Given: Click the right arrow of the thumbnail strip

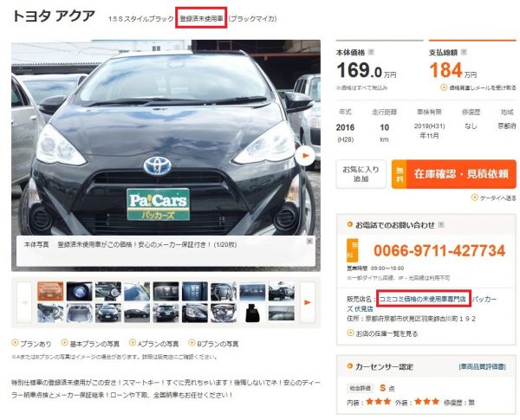Looking at the screenshot, I should point(308,302).
